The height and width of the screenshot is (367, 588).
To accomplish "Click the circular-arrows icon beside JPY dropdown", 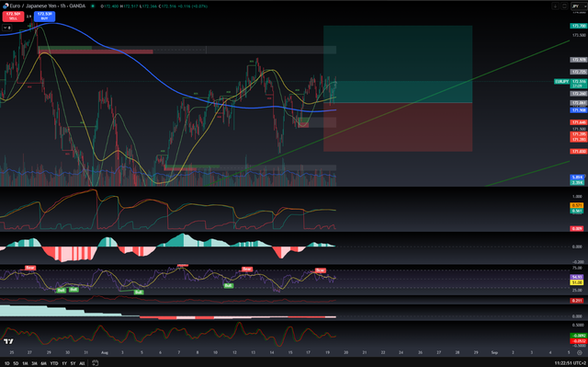I will (x=564, y=6).
